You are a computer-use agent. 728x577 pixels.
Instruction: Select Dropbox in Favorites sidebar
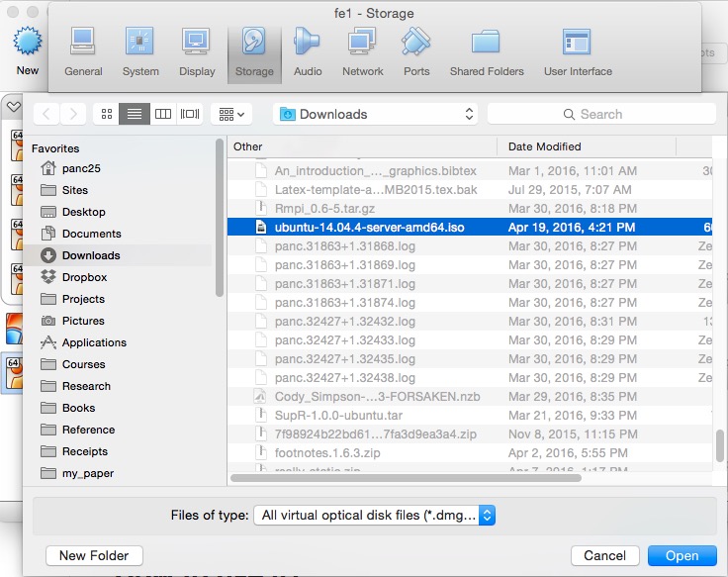84,277
